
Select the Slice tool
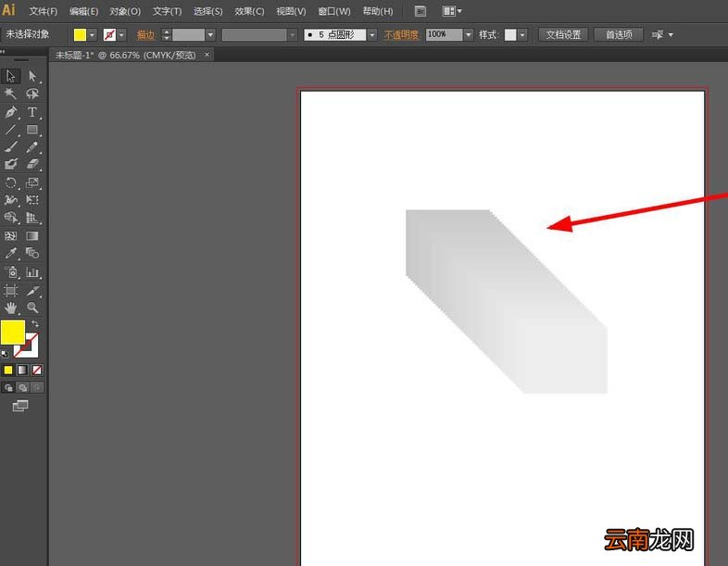[32, 291]
